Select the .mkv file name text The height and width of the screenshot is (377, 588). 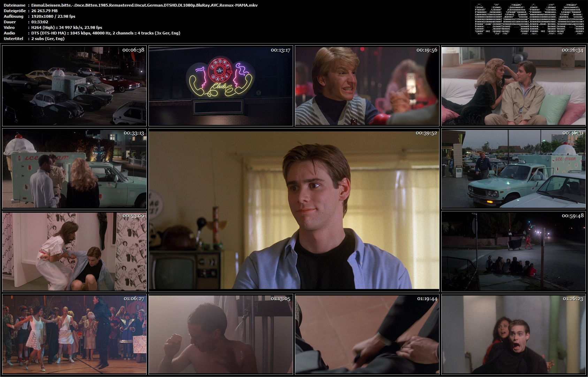coord(144,5)
